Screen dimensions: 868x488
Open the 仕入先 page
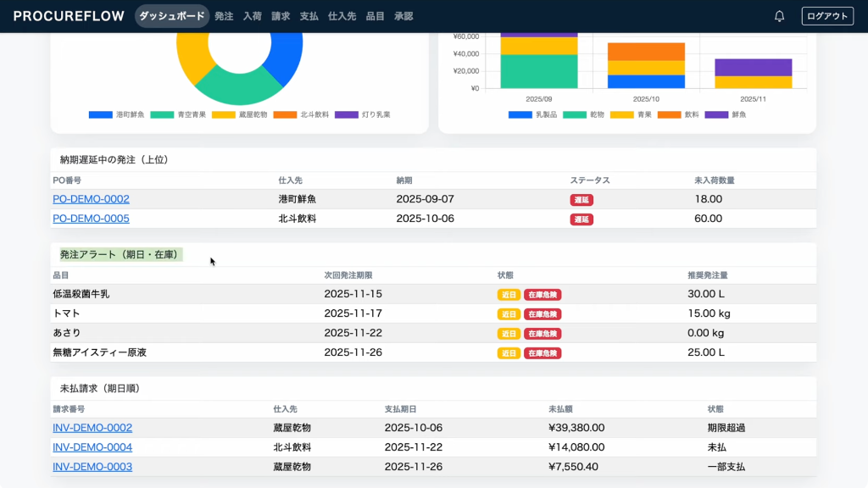[342, 16]
